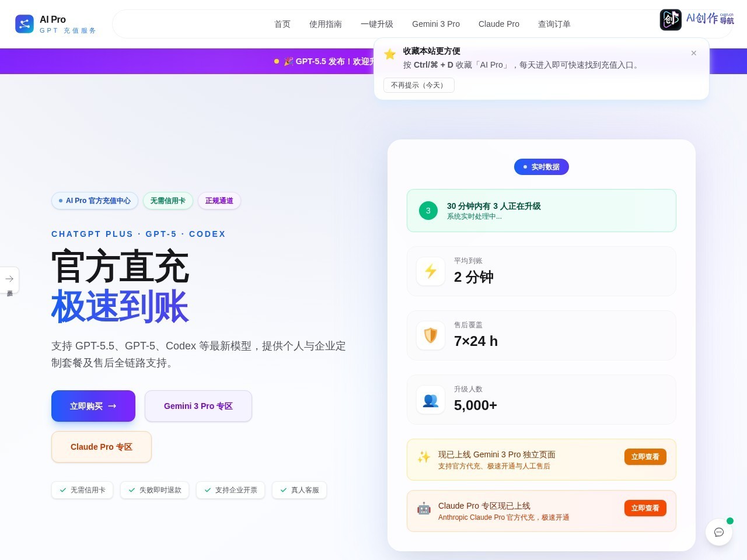Close the bookmark tip popup

pos(694,53)
